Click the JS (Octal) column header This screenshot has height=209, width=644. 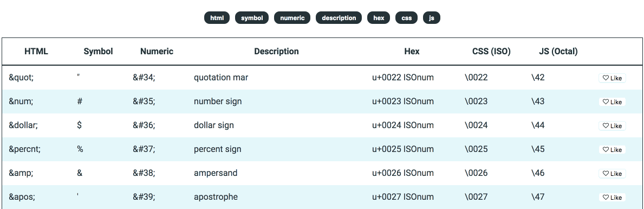click(x=558, y=52)
